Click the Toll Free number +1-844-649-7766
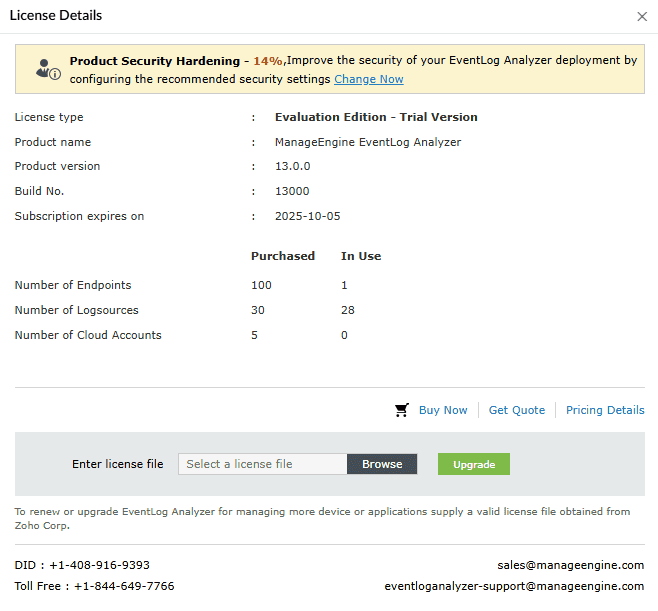Viewport: 658px width, 611px height. pyautogui.click(x=124, y=586)
